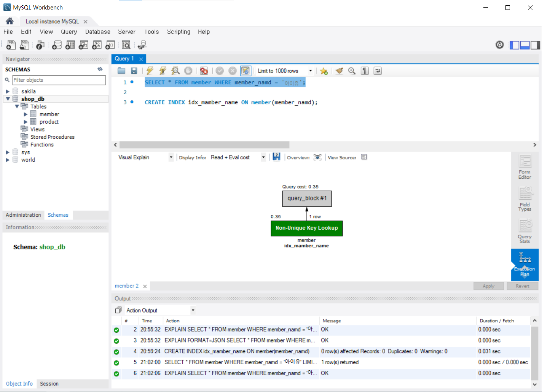Open find panel magnifier icon

pyautogui.click(x=352, y=71)
